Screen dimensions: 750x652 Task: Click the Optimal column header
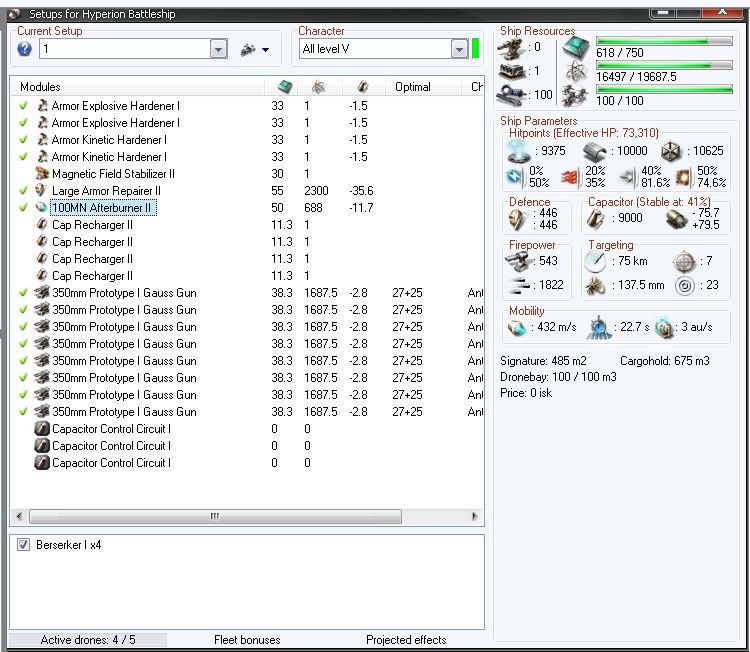(x=421, y=87)
